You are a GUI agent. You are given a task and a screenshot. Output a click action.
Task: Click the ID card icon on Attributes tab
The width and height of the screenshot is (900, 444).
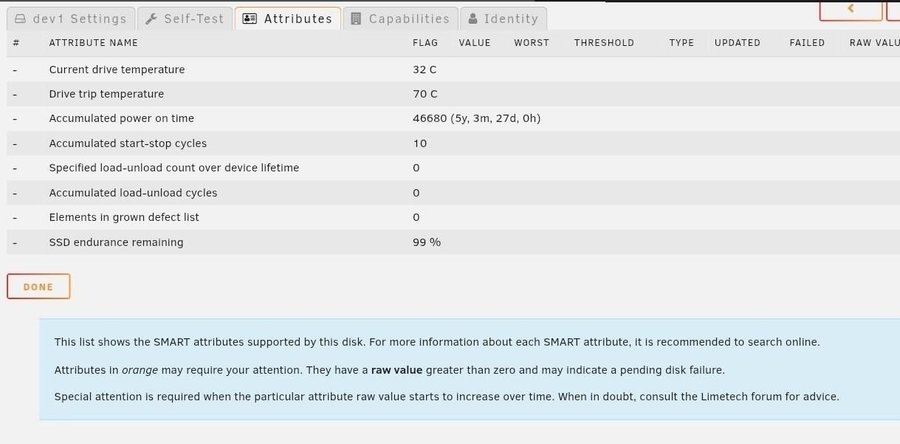[x=250, y=19]
